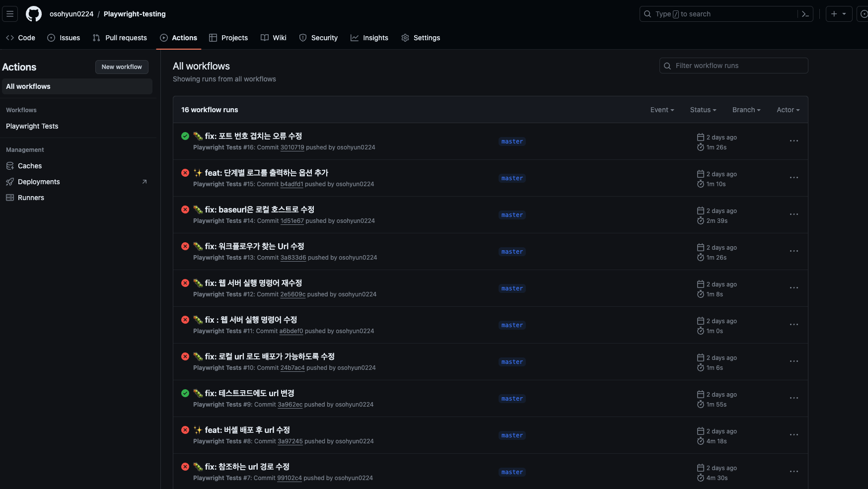Open kebab menu for run #8
The width and height of the screenshot is (868, 489).
[x=794, y=435]
